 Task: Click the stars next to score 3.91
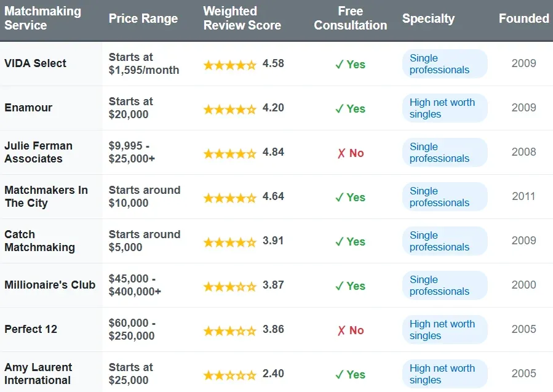point(229,242)
